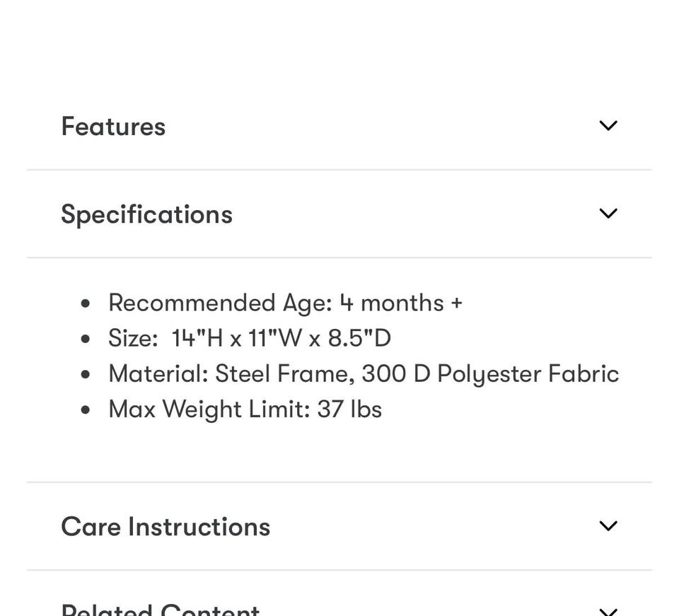This screenshot has height=616, width=679.
Task: Click the "37 lbs" weight value
Action: [349, 409]
